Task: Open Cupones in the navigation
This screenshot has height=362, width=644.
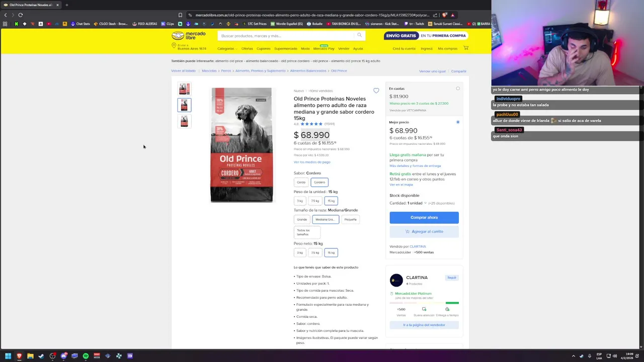Action: click(x=264, y=49)
